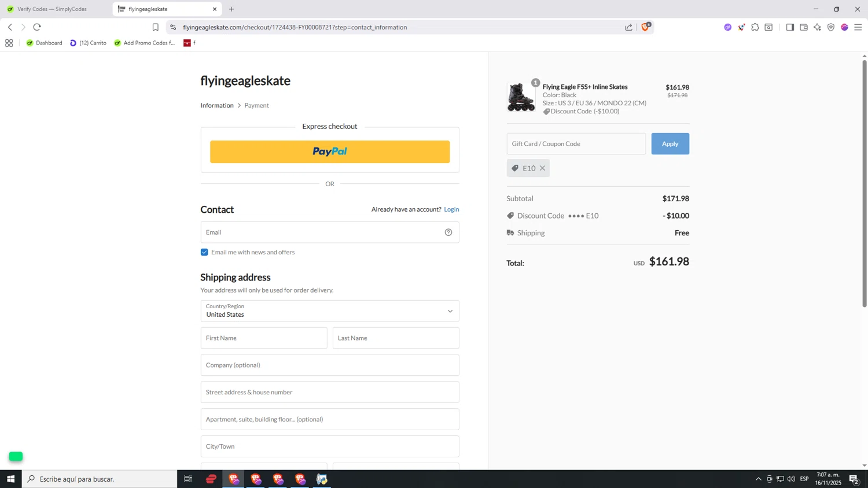The width and height of the screenshot is (868, 488).
Task: Uncheck Email me with news and offers
Action: tap(204, 252)
